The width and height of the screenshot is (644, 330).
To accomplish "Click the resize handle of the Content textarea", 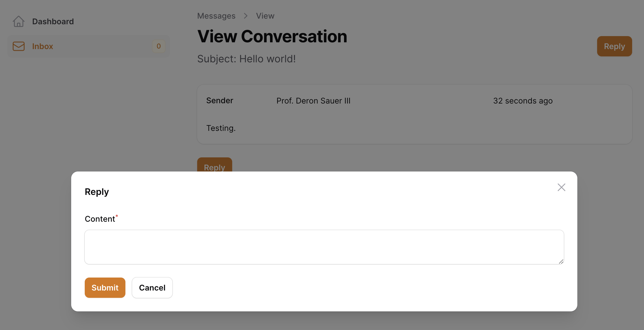I will tap(561, 261).
